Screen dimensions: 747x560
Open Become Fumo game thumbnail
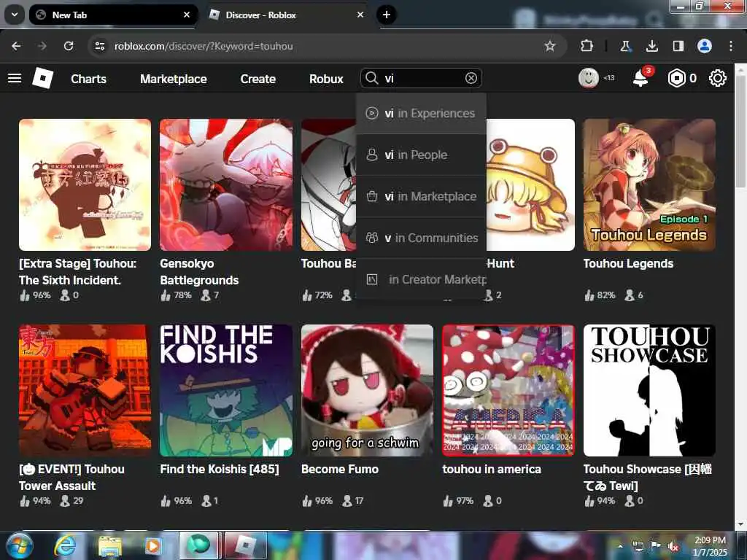tap(368, 391)
